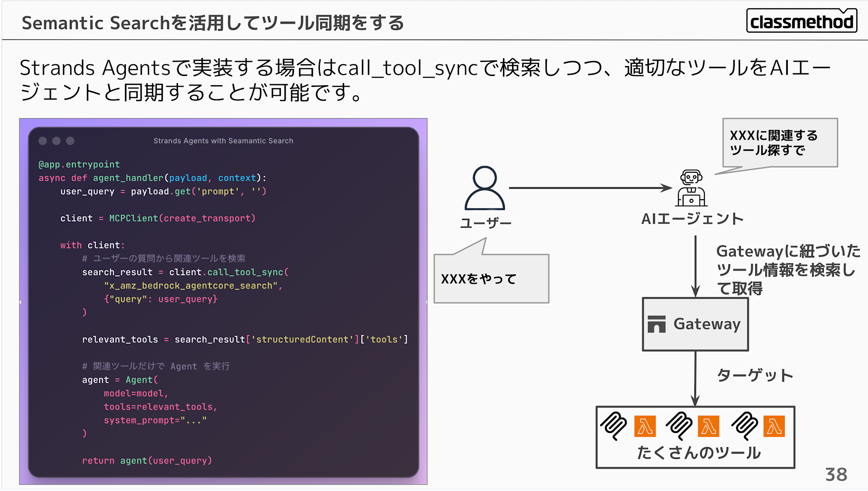The height and width of the screenshot is (491, 868).
Task: Click the 'たくさんのツール' label
Action: click(x=698, y=453)
